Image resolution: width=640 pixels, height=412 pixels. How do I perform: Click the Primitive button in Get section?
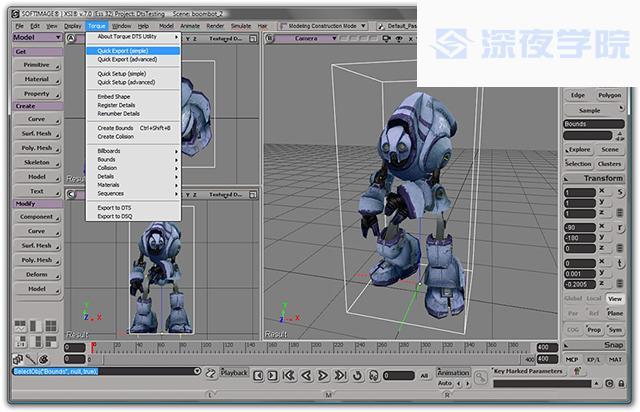point(36,64)
